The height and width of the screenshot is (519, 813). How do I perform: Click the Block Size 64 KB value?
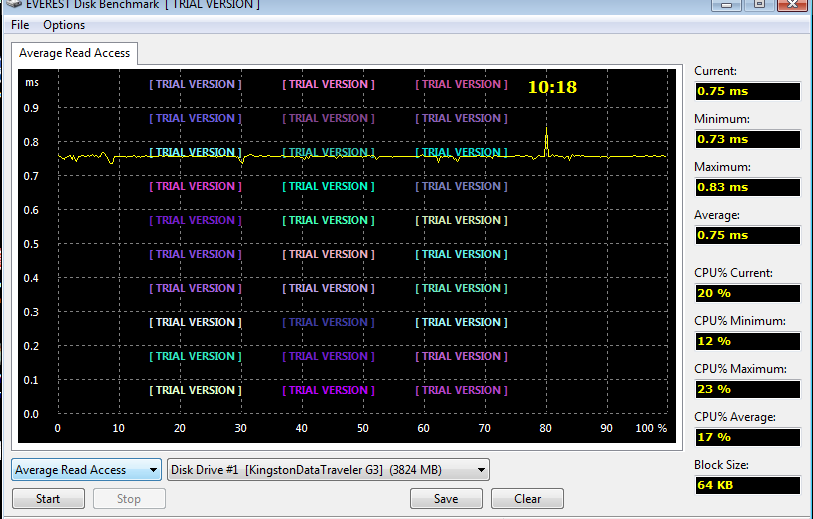[x=748, y=485]
